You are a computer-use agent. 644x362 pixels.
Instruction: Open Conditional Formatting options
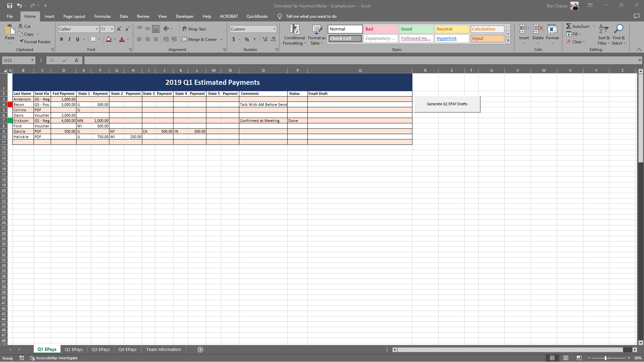pos(294,35)
